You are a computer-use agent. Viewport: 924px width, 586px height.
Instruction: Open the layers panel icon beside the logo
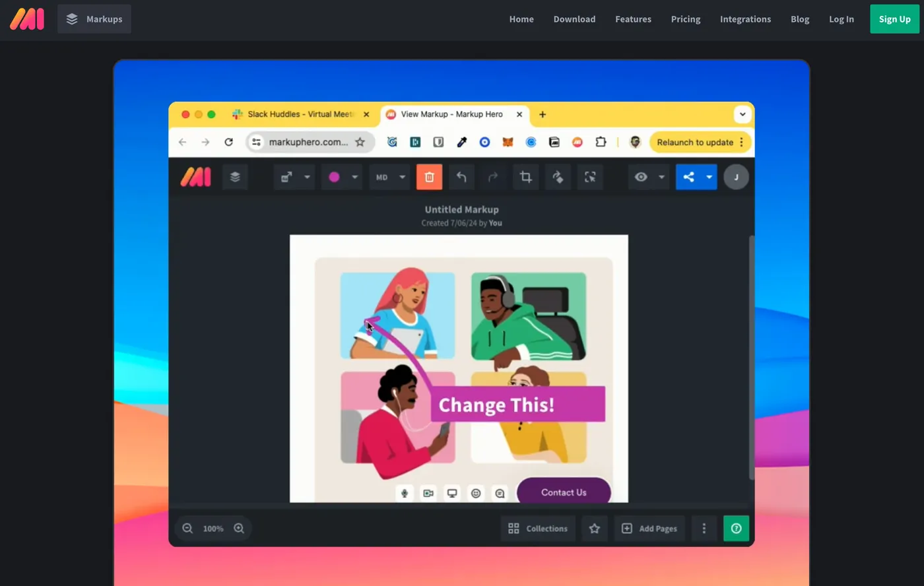click(235, 176)
